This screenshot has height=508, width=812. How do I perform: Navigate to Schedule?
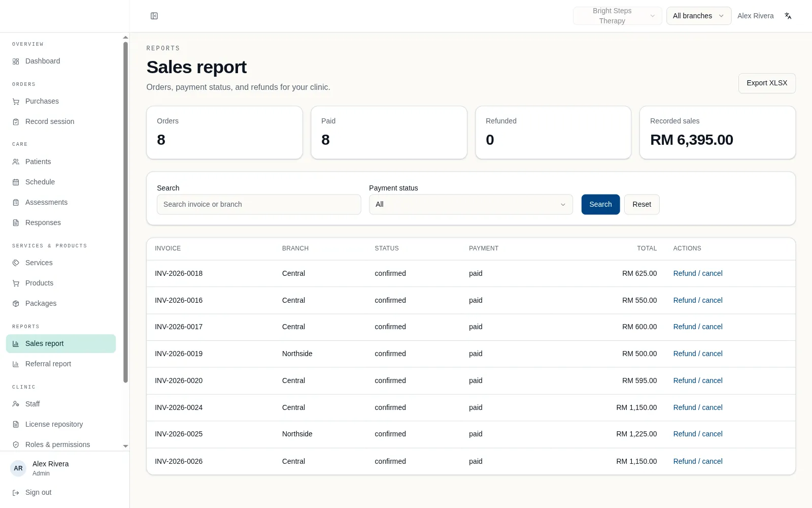[x=61, y=182]
